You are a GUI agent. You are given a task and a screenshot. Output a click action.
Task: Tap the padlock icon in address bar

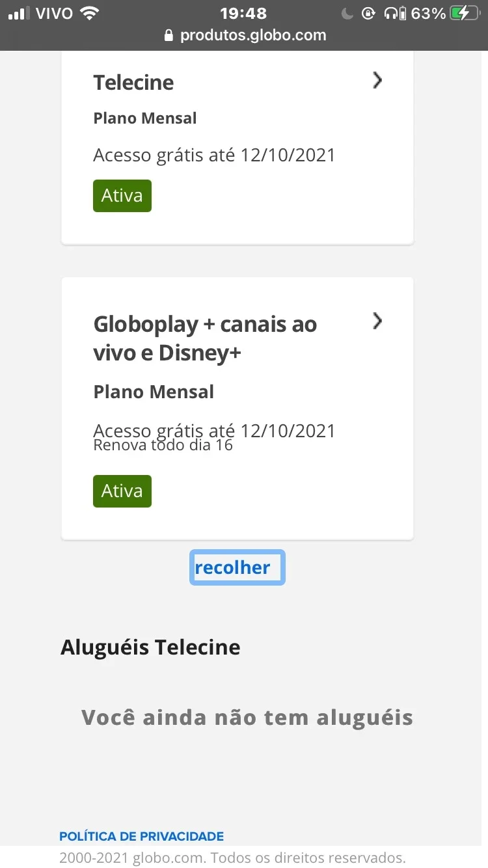170,35
